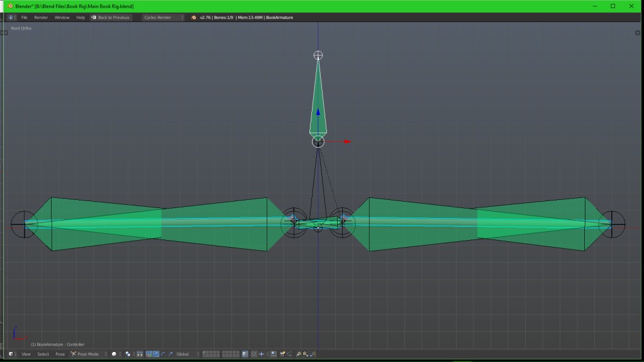Select the scale manipulator icon
This screenshot has height=362, width=644.
[x=170, y=354]
